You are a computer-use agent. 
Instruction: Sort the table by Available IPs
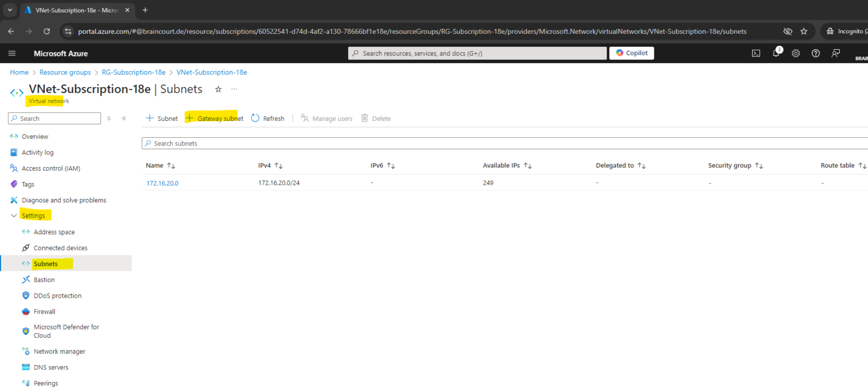point(507,165)
